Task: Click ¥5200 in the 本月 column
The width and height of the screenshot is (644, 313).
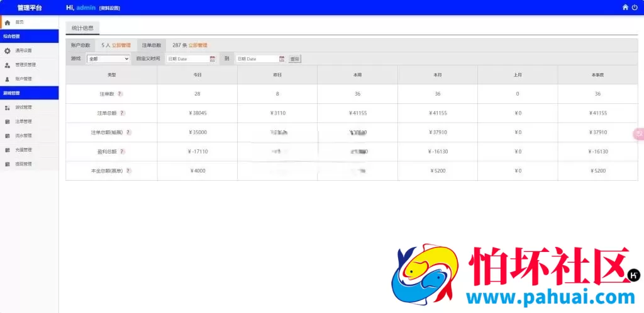Action: click(438, 171)
